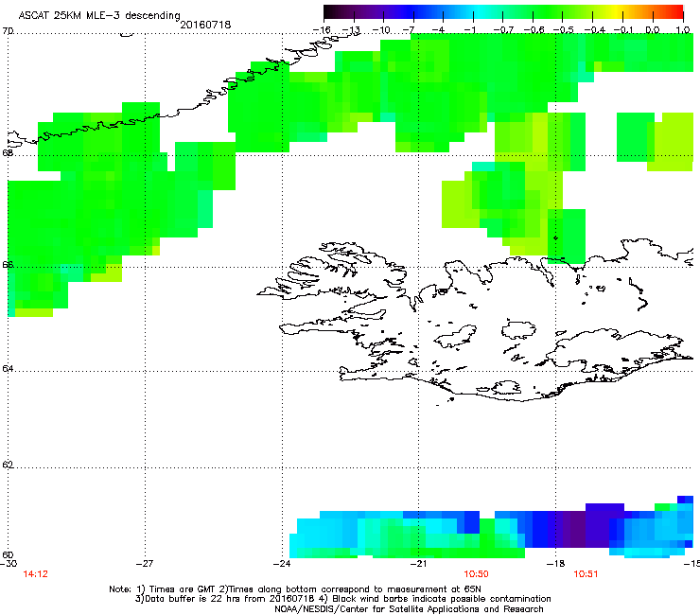Click the longitude label -27
The width and height of the screenshot is (700, 615).
pyautogui.click(x=145, y=564)
